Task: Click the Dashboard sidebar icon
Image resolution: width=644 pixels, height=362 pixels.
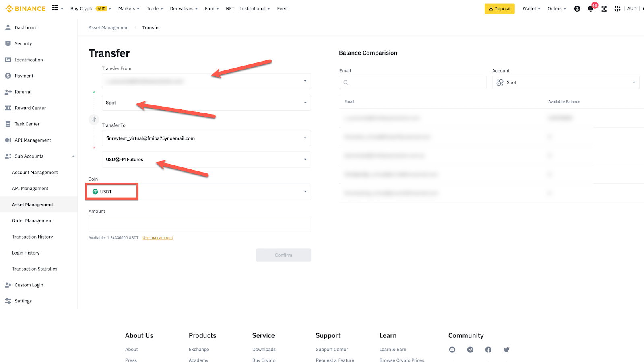Action: (8, 27)
